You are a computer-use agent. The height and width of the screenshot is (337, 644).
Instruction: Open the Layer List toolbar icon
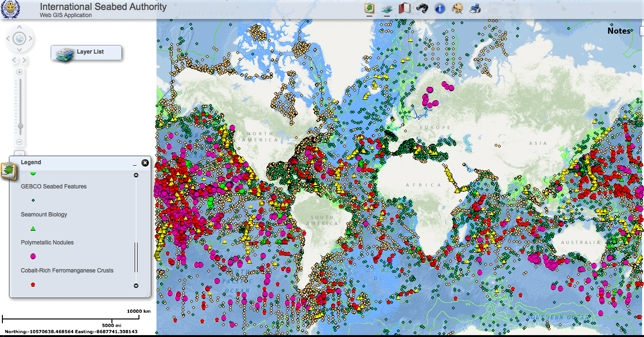point(386,9)
